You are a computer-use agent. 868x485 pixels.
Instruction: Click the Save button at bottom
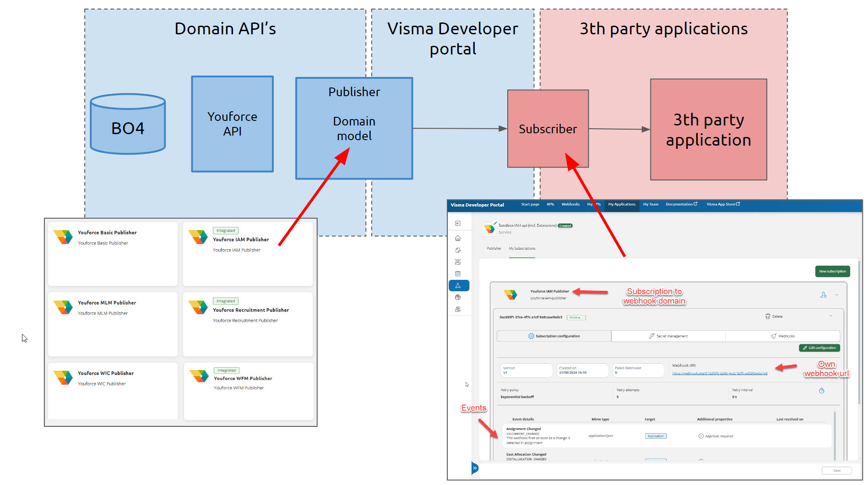tap(836, 471)
